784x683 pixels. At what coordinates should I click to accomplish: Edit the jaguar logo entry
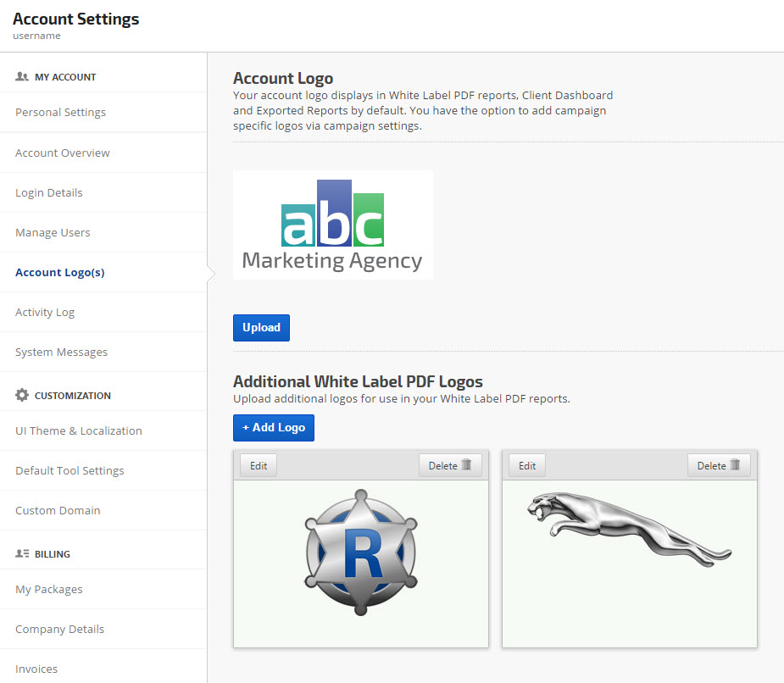pyautogui.click(x=527, y=465)
